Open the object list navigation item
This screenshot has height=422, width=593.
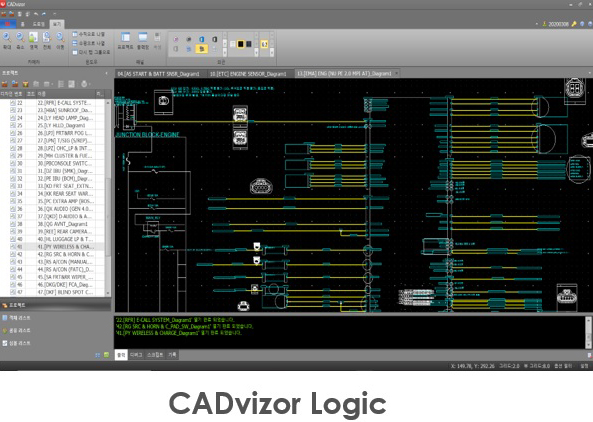coord(16,318)
